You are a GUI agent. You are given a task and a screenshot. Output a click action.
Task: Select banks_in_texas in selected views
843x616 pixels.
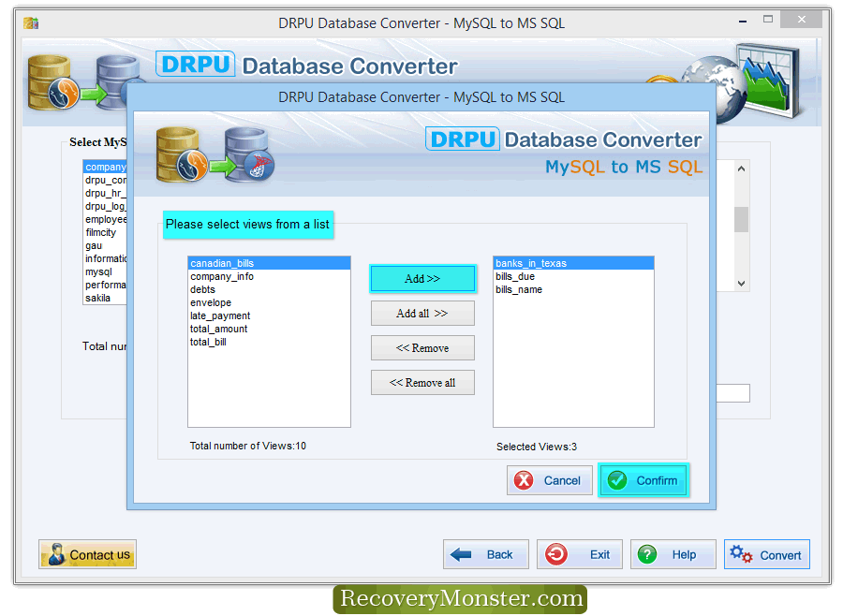573,263
